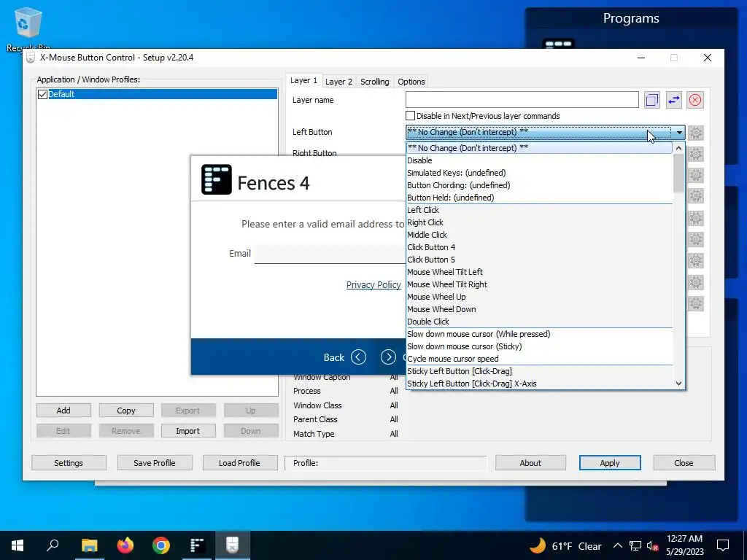Click the Email field in Fences

(x=330, y=254)
